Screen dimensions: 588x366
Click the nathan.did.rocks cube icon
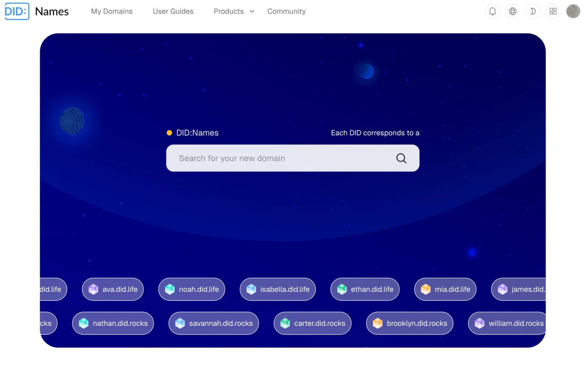pyautogui.click(x=84, y=323)
